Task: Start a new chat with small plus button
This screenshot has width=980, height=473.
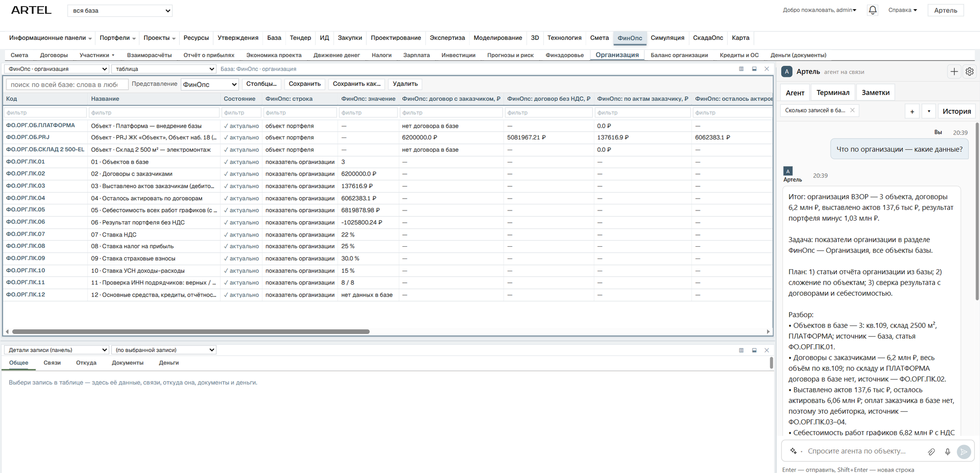Action: pyautogui.click(x=912, y=111)
